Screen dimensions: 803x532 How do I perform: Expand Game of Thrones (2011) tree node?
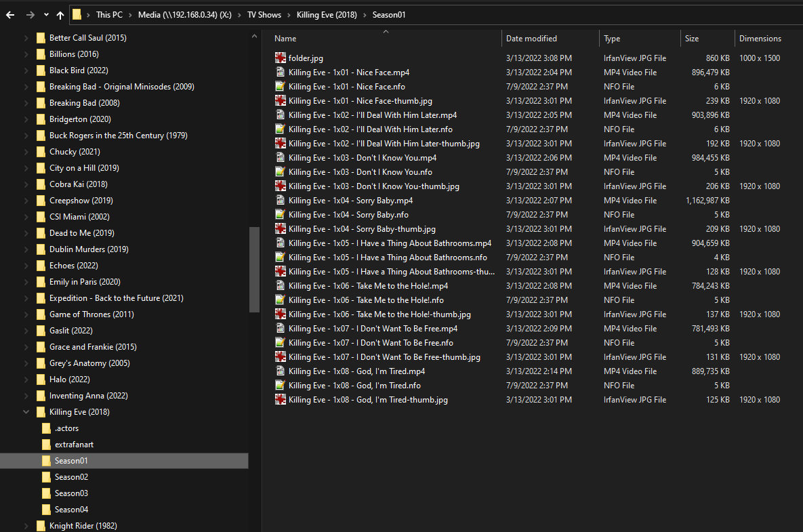pyautogui.click(x=26, y=314)
